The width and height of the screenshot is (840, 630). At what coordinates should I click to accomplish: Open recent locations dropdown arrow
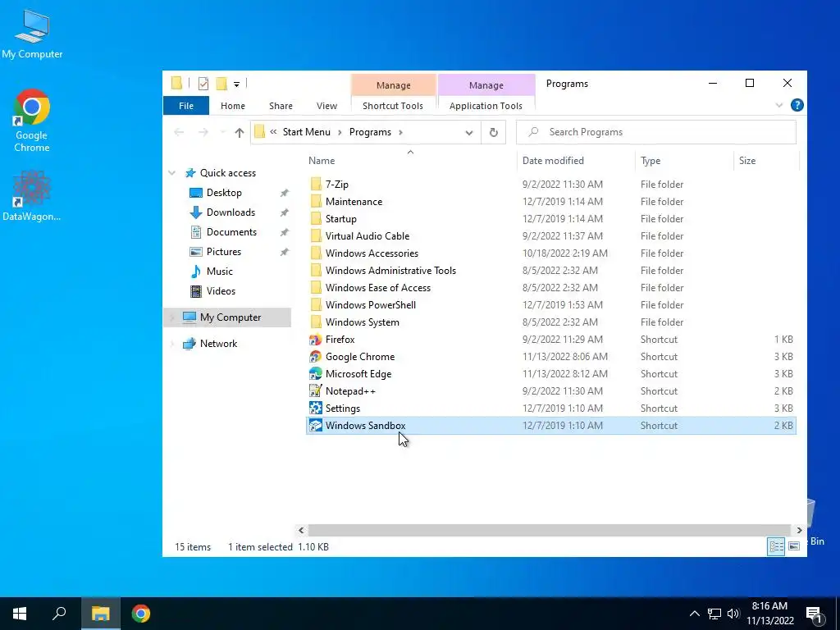[x=222, y=132]
